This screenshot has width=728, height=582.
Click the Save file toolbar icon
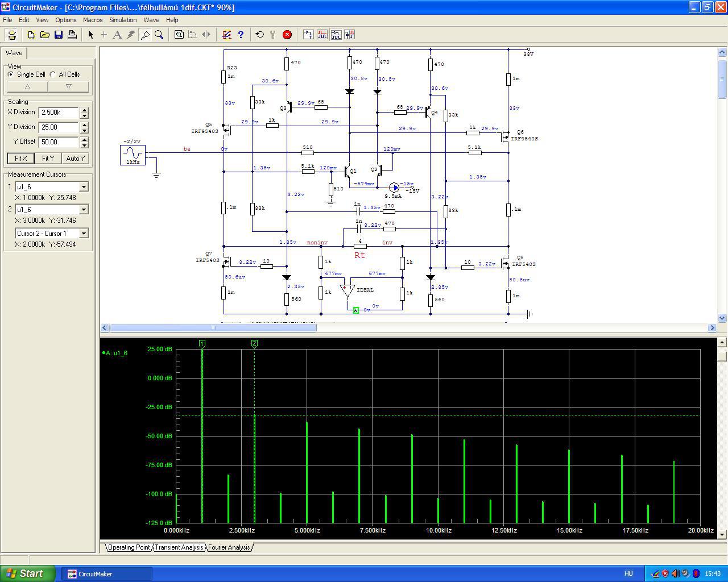[x=59, y=35]
